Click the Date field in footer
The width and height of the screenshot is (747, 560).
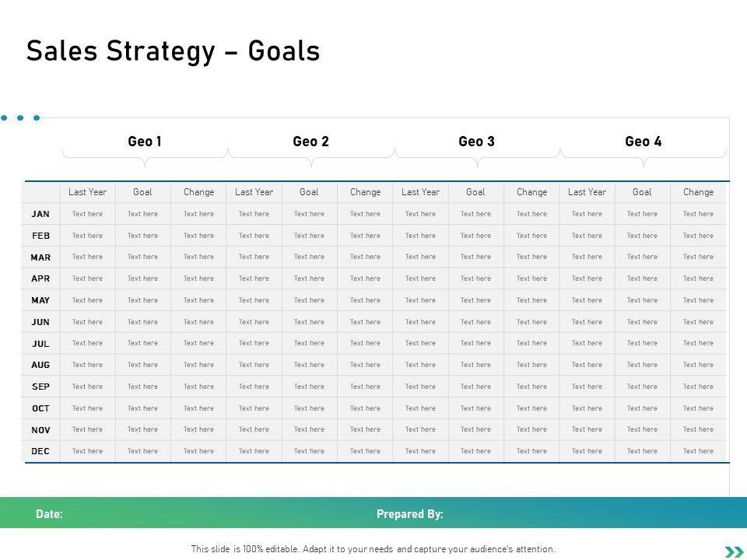[x=50, y=514]
